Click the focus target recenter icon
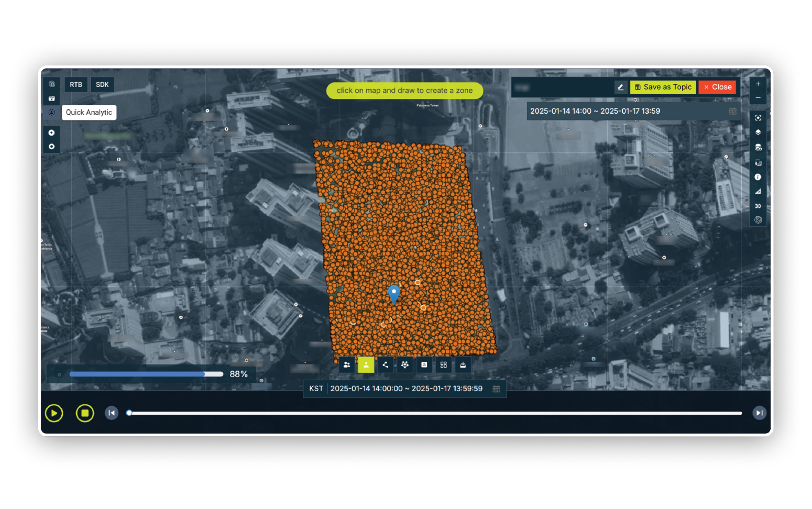Viewport: 812px width, 509px height. pos(758,118)
